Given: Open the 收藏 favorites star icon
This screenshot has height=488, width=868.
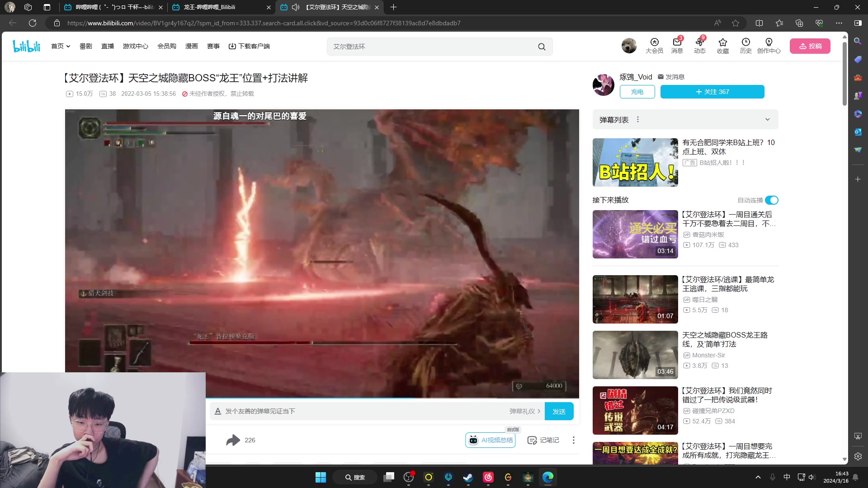Looking at the screenshot, I should click(x=722, y=46).
